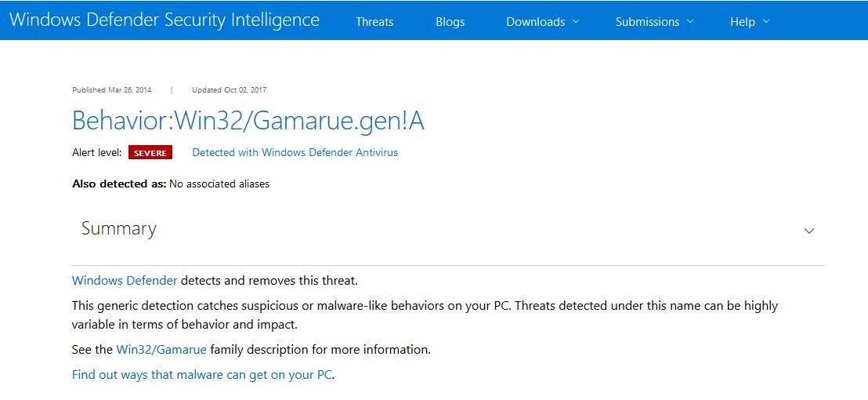The height and width of the screenshot is (400, 868).
Task: Click the Windows Defender Security Intelligence title
Action: 165,20
